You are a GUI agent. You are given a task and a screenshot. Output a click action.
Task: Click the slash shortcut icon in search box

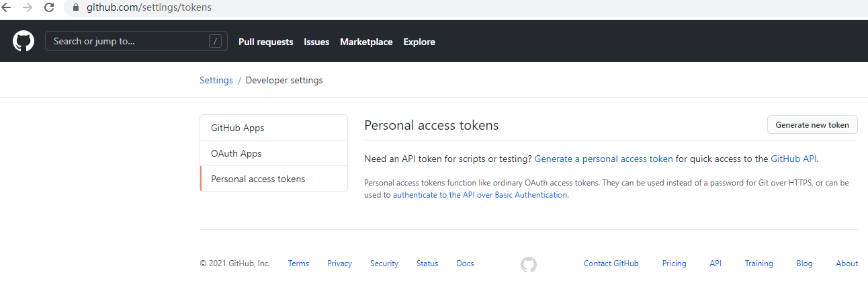[x=215, y=42]
